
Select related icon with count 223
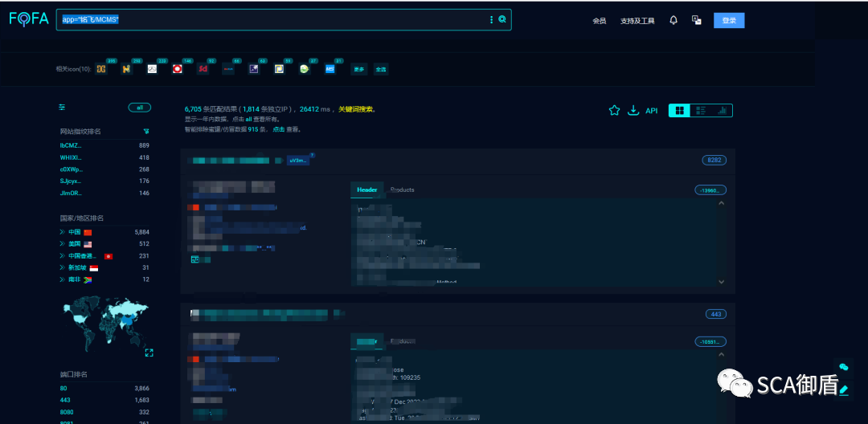(152, 69)
